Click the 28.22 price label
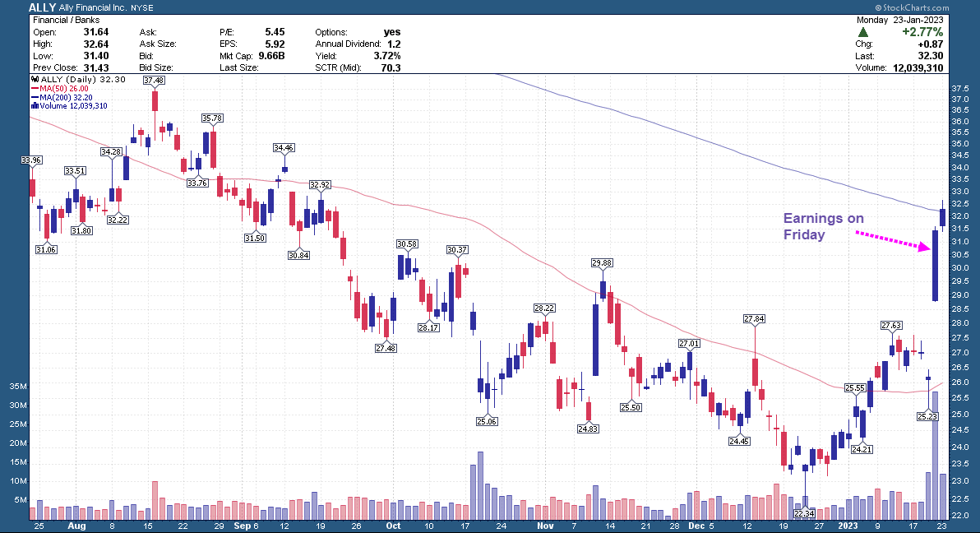Image resolution: width=980 pixels, height=533 pixels. point(544,308)
